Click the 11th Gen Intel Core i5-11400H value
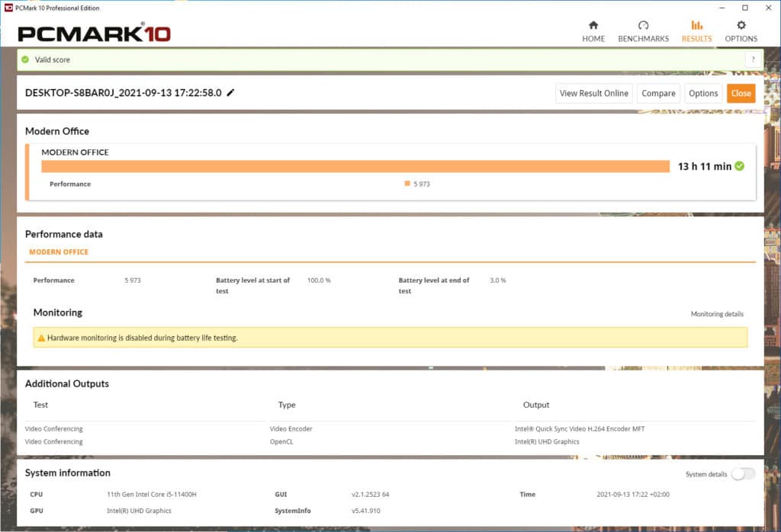Image resolution: width=781 pixels, height=532 pixels. pos(152,495)
